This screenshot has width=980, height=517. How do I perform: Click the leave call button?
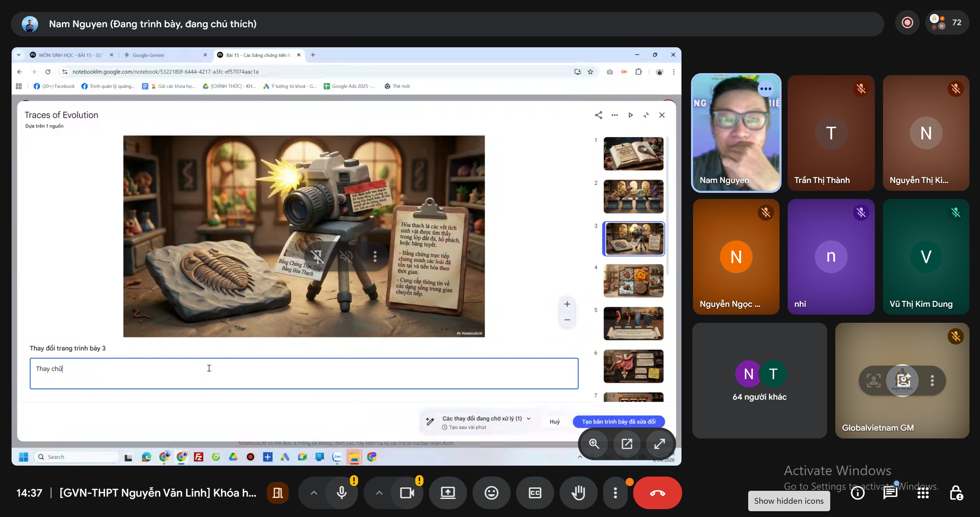657,493
